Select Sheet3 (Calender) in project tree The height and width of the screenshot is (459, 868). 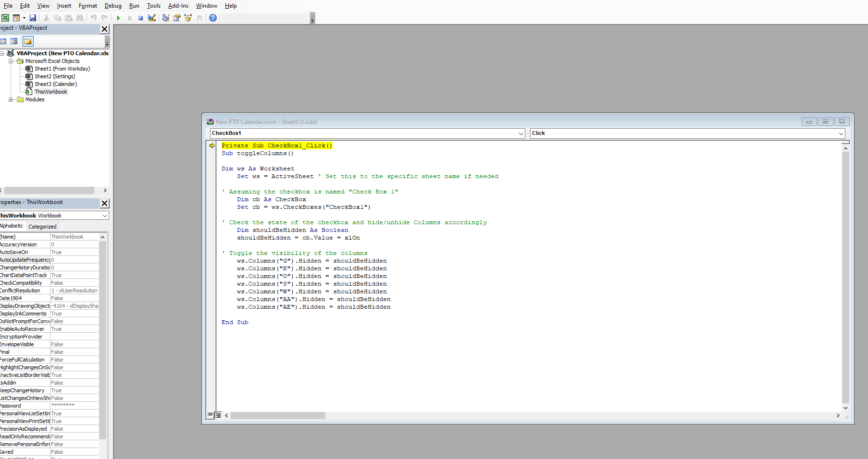click(x=56, y=84)
